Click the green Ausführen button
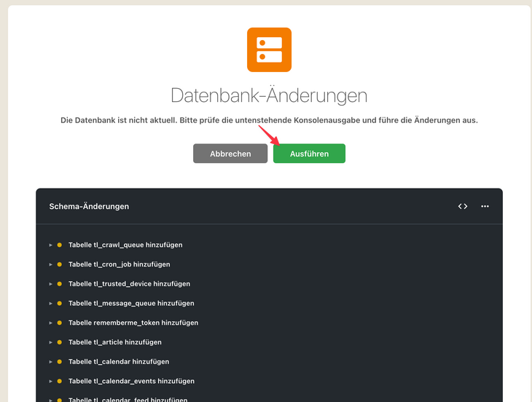Image resolution: width=532 pixels, height=402 pixels. [309, 154]
